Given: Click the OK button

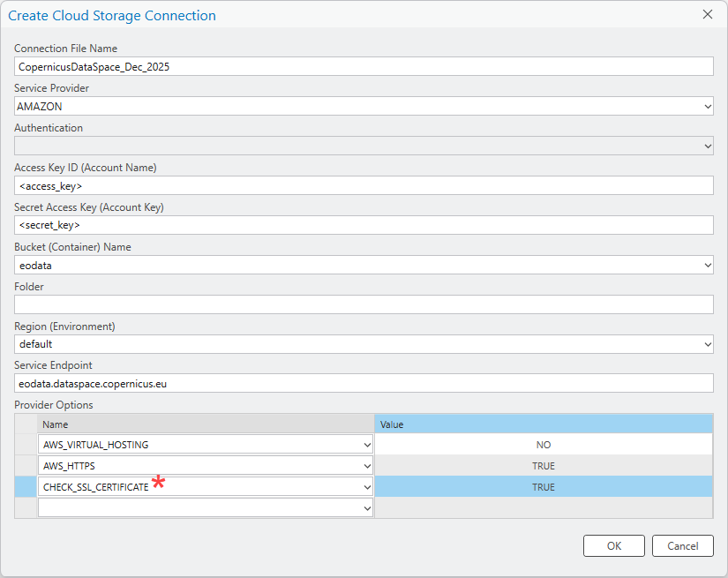Looking at the screenshot, I should point(613,545).
